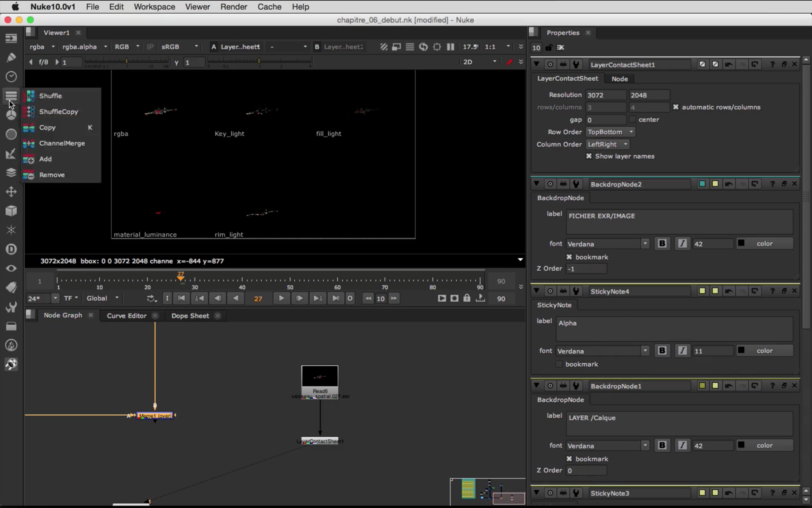This screenshot has width=812, height=508.
Task: Open the Cache menu
Action: (x=270, y=7)
